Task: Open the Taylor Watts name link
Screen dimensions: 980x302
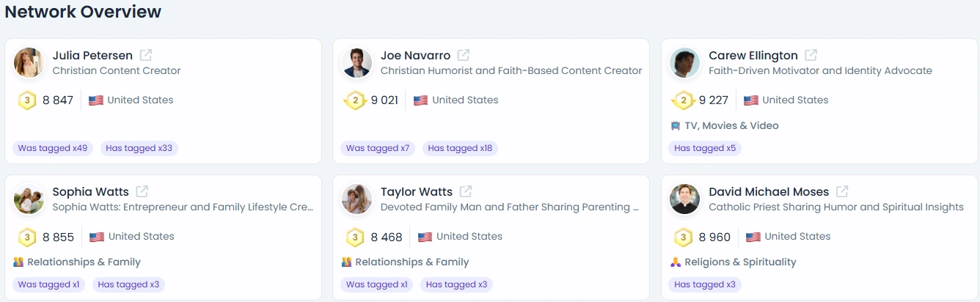Action: click(417, 192)
